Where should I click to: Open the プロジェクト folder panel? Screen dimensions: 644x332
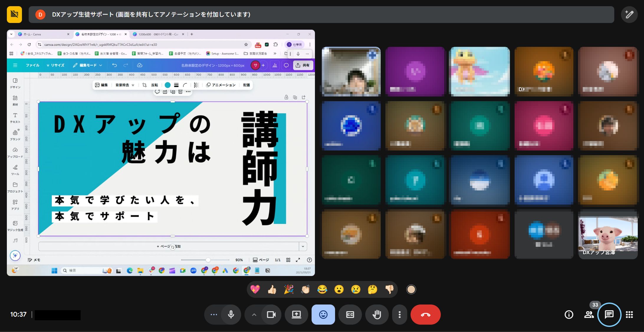[x=15, y=187]
